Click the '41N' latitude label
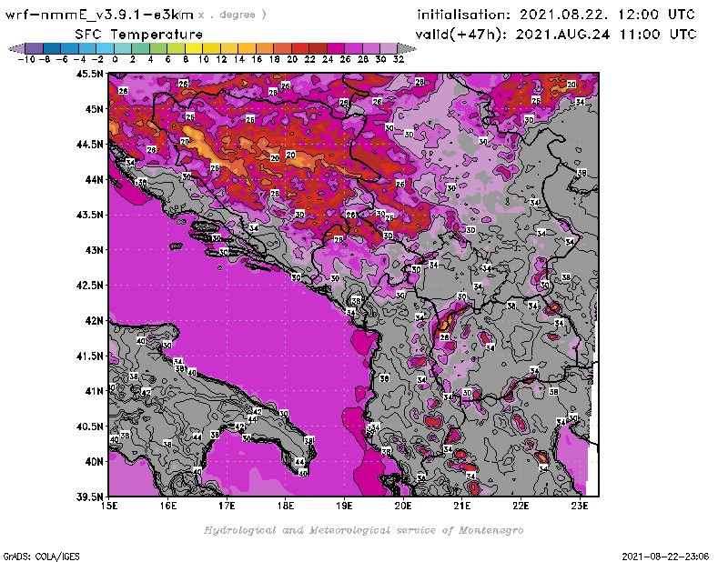The width and height of the screenshot is (728, 562). [x=95, y=391]
